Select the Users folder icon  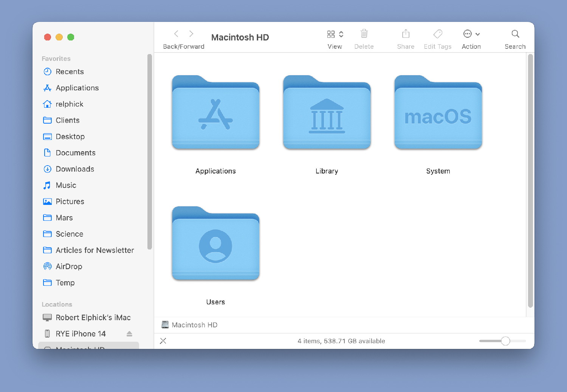pyautogui.click(x=216, y=243)
